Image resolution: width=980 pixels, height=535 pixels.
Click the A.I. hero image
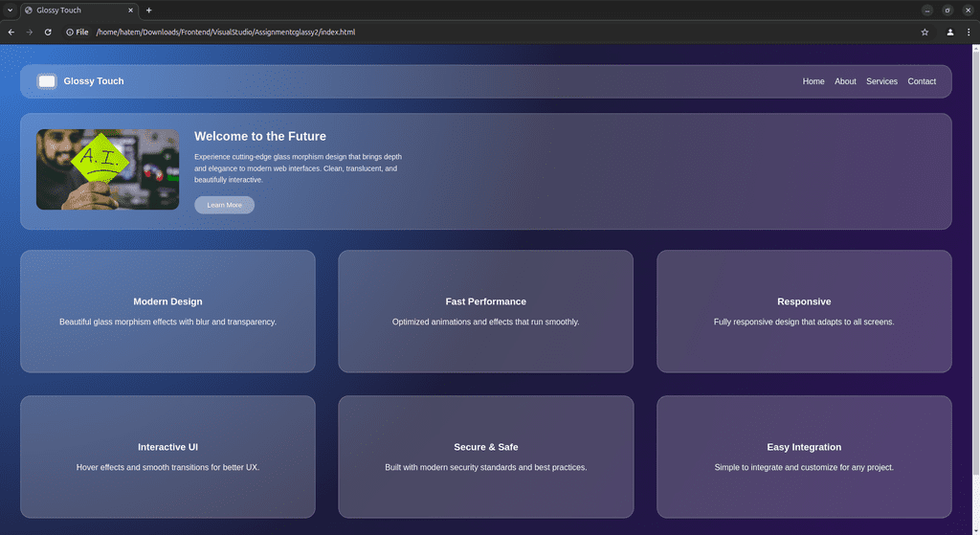[x=107, y=169]
